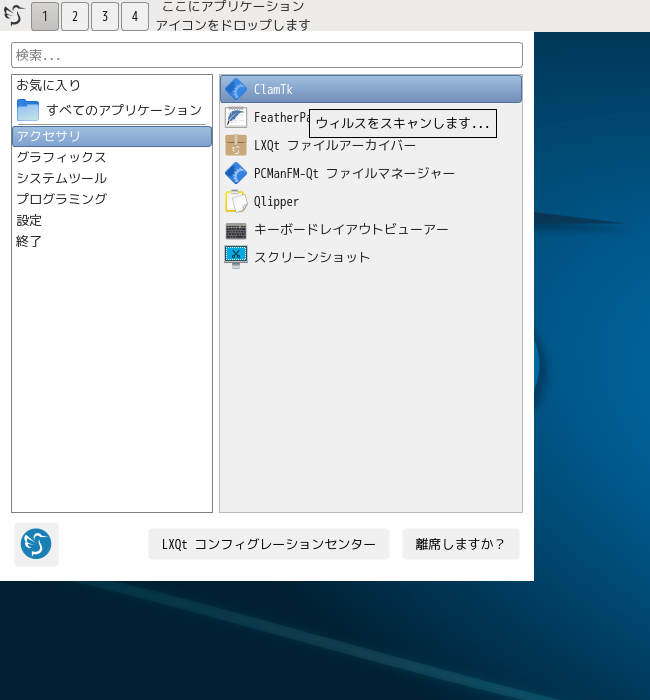Switch to desktop 2 in pager
Image resolution: width=650 pixels, height=700 pixels.
(x=75, y=17)
